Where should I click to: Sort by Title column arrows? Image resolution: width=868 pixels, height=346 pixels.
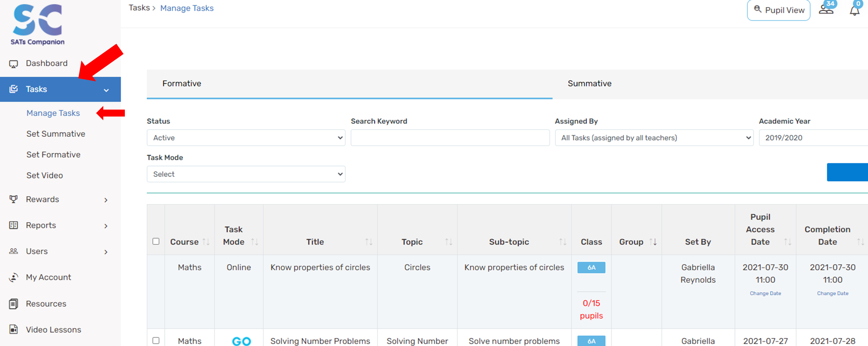click(x=369, y=242)
